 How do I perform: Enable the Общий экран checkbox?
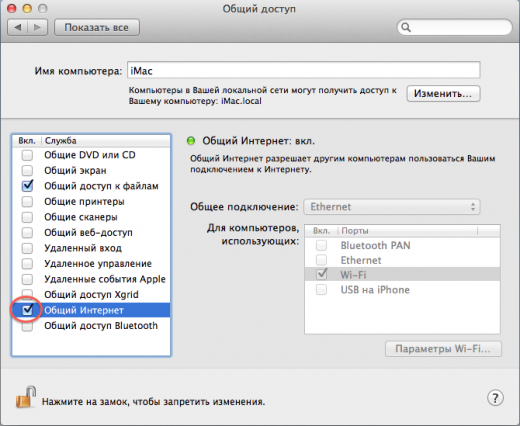coord(27,170)
